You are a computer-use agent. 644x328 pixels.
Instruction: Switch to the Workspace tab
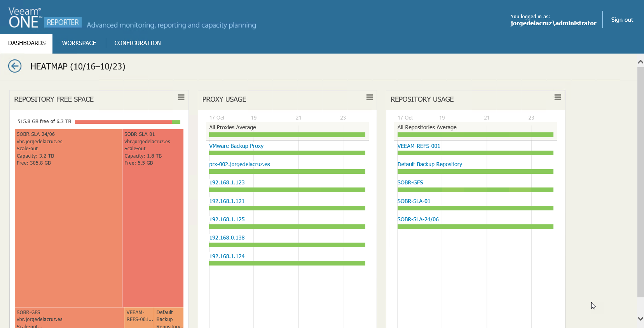[x=79, y=43]
